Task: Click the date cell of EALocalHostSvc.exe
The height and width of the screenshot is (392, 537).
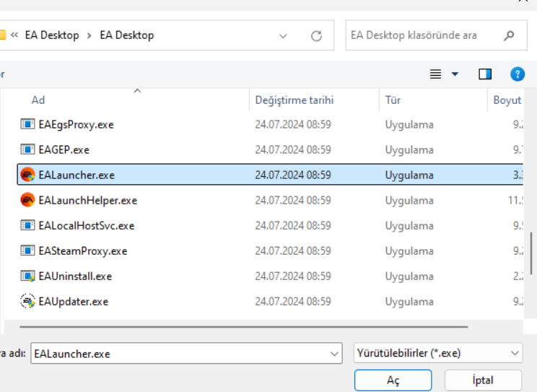Action: (293, 226)
